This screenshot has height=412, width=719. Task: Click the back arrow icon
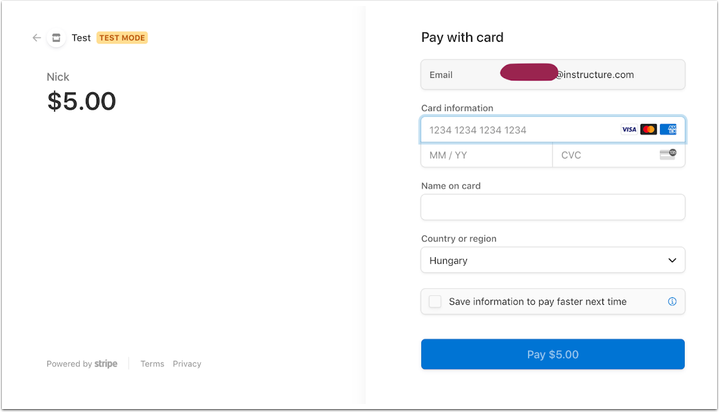37,38
